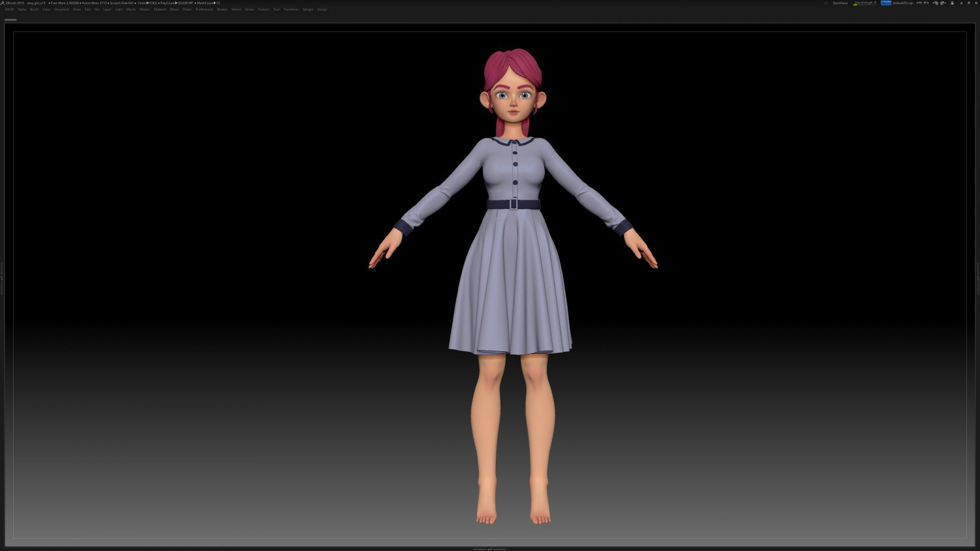Expand the left tray with its edge arrow

[3, 277]
